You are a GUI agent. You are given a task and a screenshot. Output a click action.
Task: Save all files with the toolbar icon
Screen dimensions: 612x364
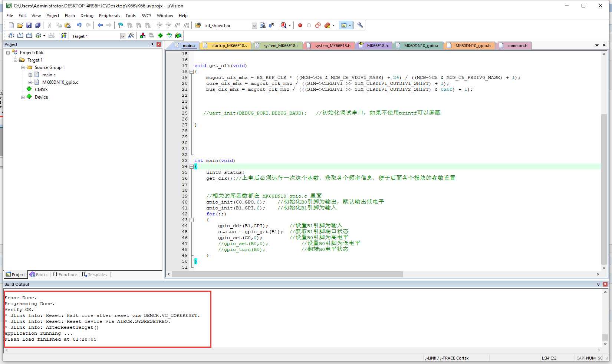(x=38, y=25)
